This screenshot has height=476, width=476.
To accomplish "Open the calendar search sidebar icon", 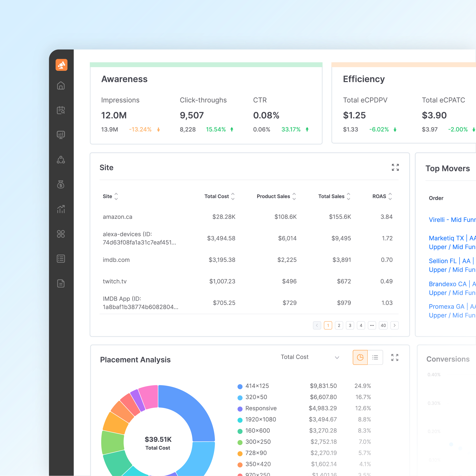I will [61, 110].
